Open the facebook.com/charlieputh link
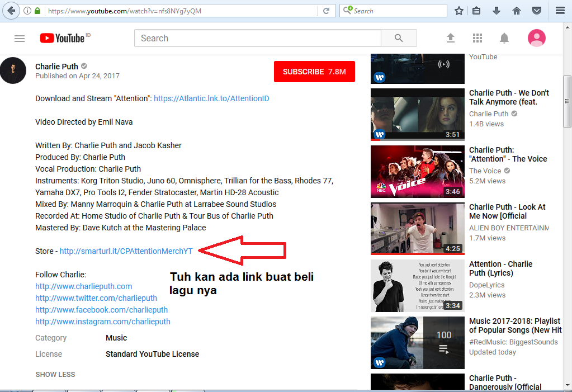The width and height of the screenshot is (572, 392). pos(101,310)
